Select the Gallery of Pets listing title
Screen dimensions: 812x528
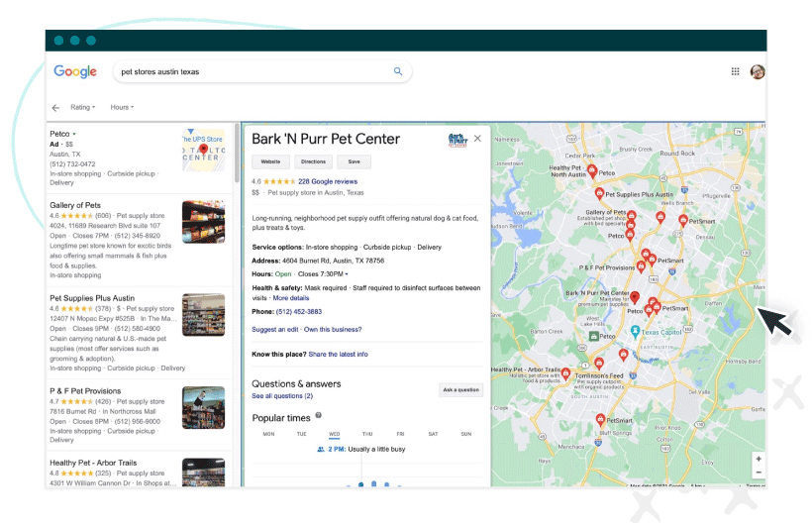tap(75, 205)
